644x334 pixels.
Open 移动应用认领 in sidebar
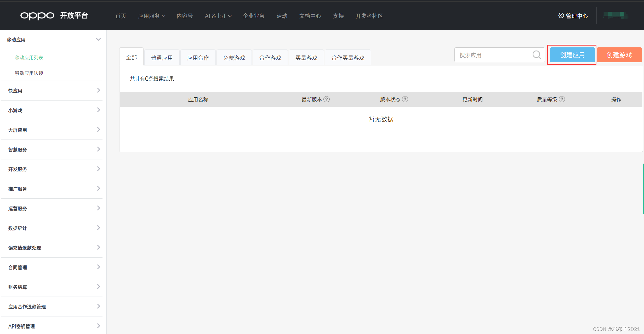pos(29,73)
